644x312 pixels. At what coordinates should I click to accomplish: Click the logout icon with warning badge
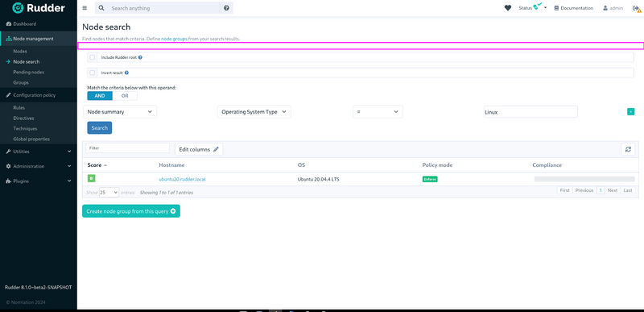(636, 8)
